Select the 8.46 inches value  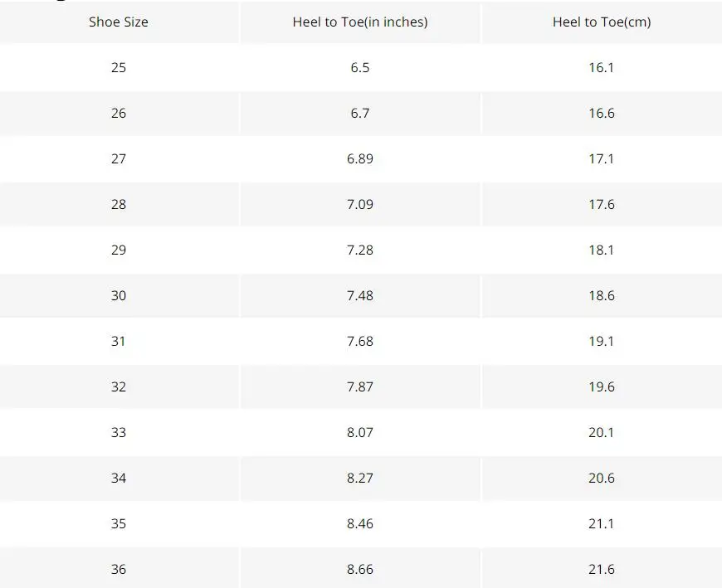[360, 523]
